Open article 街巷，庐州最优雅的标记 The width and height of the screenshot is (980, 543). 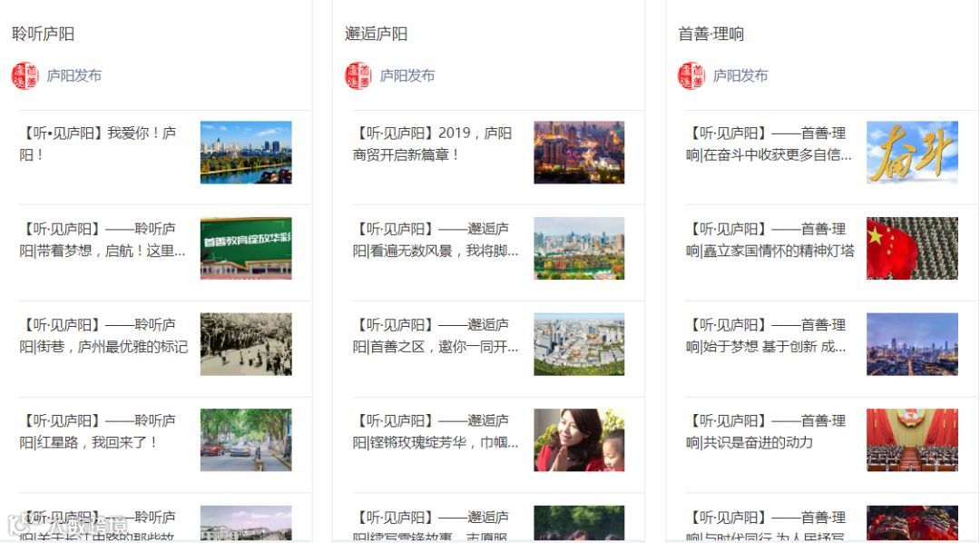coord(103,336)
